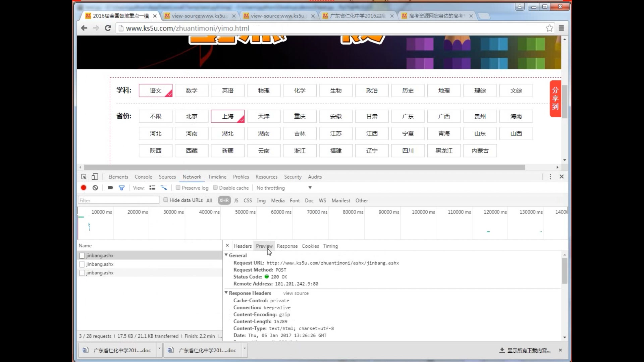
Task: Switch to the Preview tab
Action: [x=264, y=246]
